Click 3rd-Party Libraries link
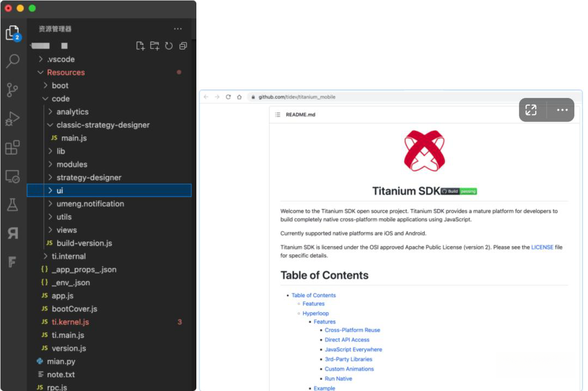The height and width of the screenshot is (391, 588). click(x=348, y=359)
